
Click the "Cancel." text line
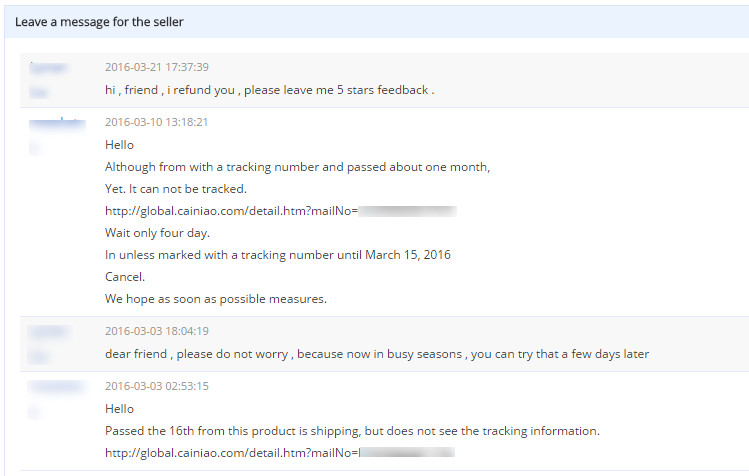(x=125, y=277)
